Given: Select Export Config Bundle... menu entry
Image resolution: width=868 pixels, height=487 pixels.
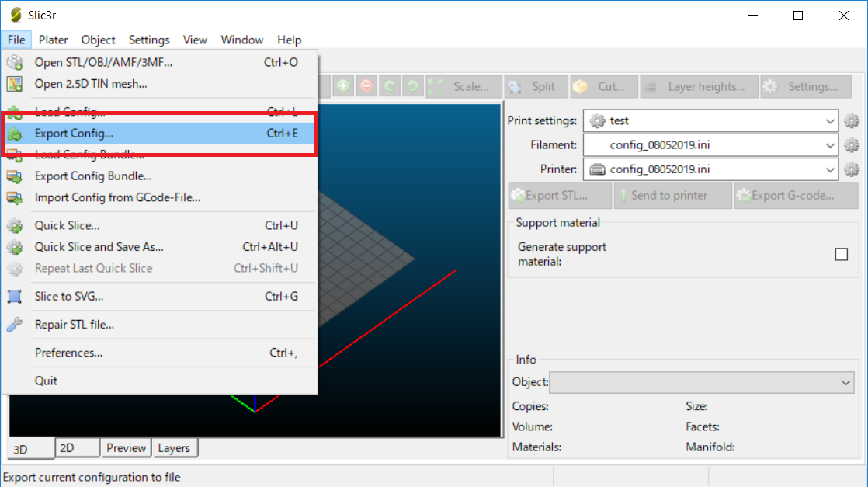Looking at the screenshot, I should tap(159, 176).
